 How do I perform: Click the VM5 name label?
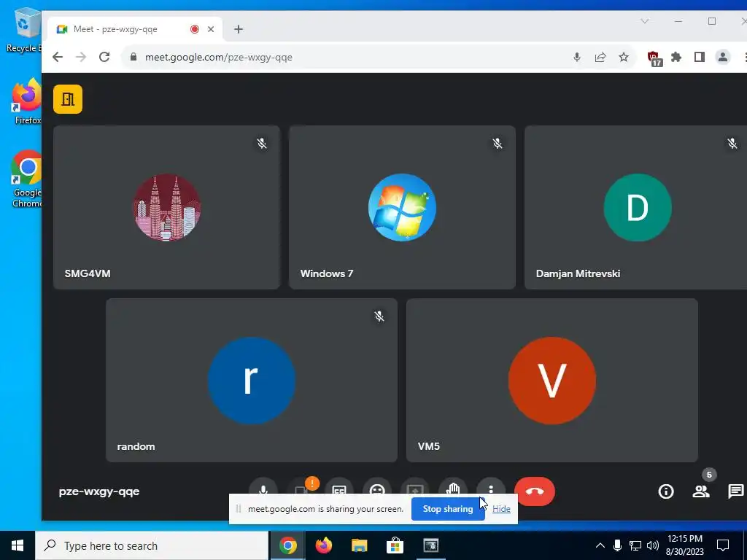(x=429, y=446)
